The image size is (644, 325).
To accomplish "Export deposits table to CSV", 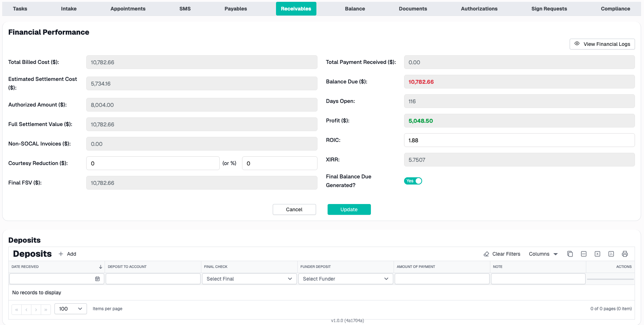I will 584,254.
